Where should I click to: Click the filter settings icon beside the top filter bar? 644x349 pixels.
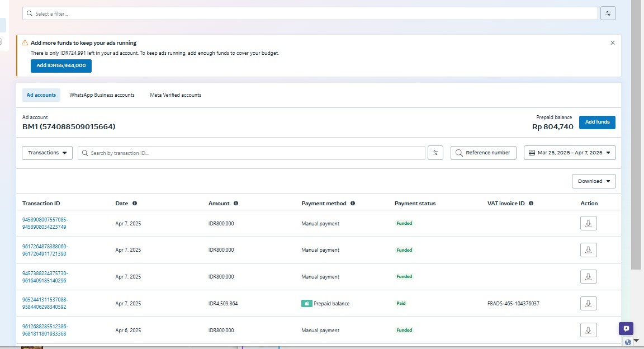[x=608, y=13]
